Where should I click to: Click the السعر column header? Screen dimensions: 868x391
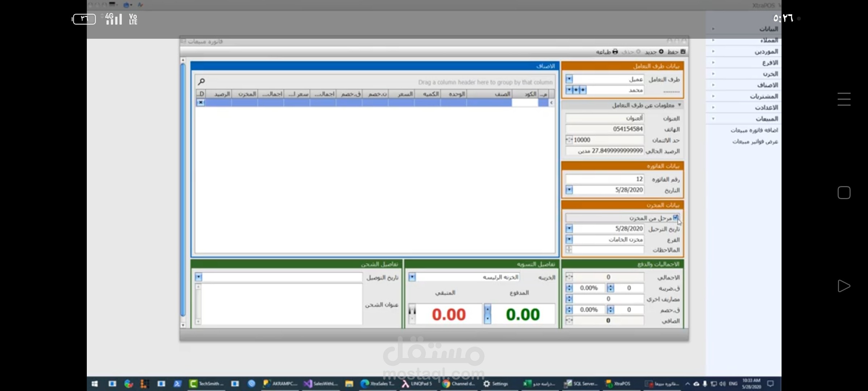[401, 94]
